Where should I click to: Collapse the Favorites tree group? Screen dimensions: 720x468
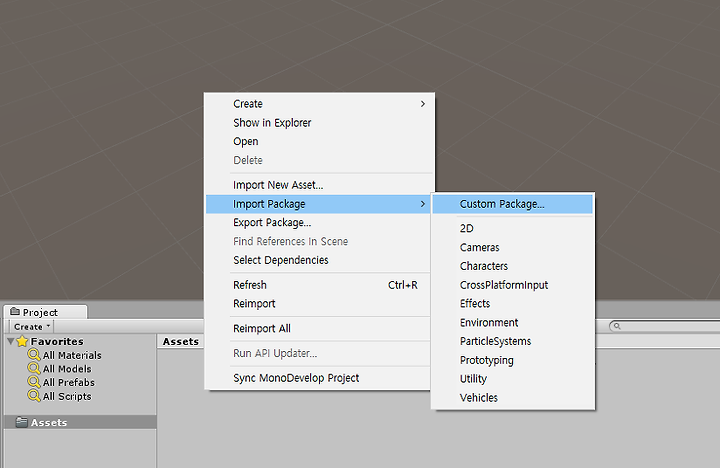coord(11,341)
